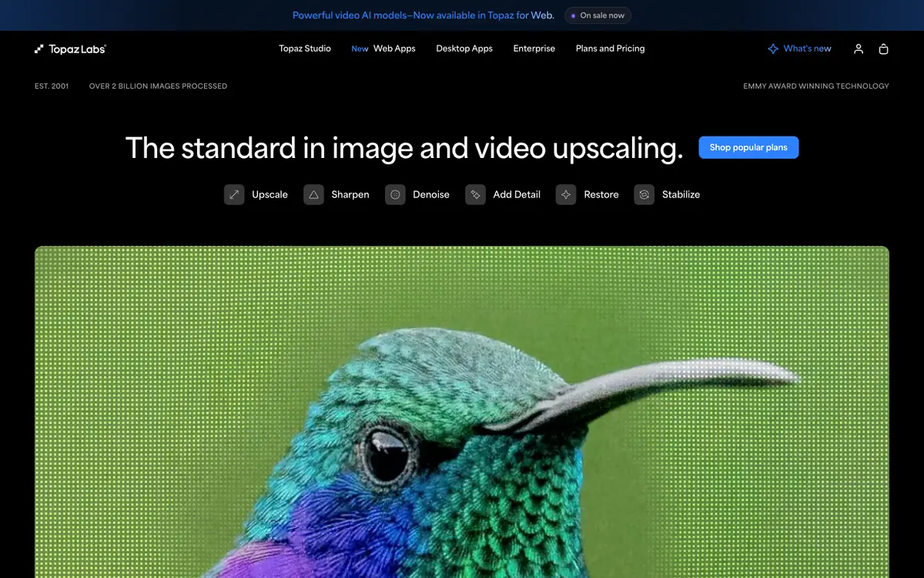Open the shopping bag cart icon

tap(883, 49)
